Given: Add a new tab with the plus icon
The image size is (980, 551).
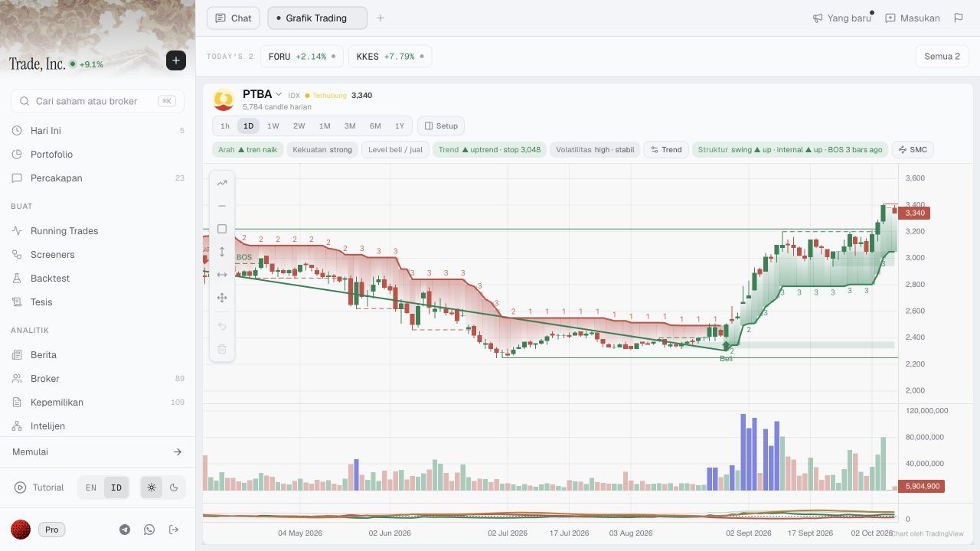Looking at the screenshot, I should click(x=381, y=18).
